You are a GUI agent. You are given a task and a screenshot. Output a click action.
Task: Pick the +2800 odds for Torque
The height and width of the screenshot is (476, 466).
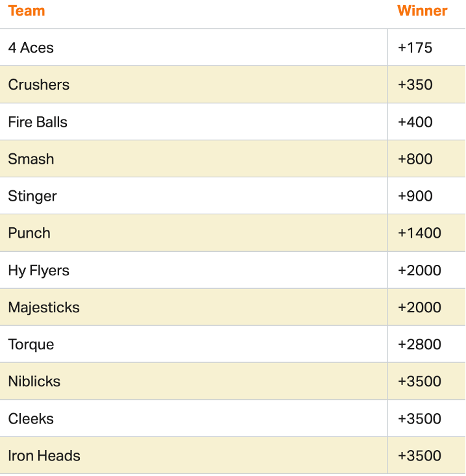419,344
